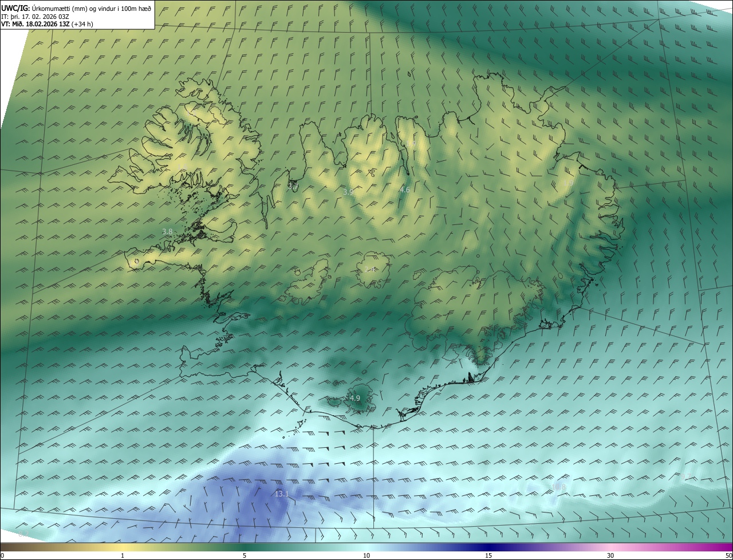The image size is (733, 560).
Task: Click the colorbar tick label 0
Action: tap(2, 555)
